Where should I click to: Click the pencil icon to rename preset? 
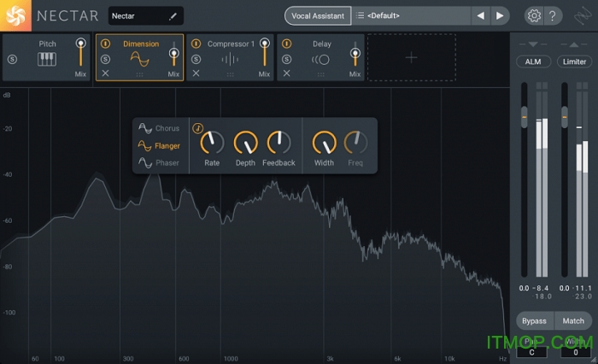click(x=173, y=15)
